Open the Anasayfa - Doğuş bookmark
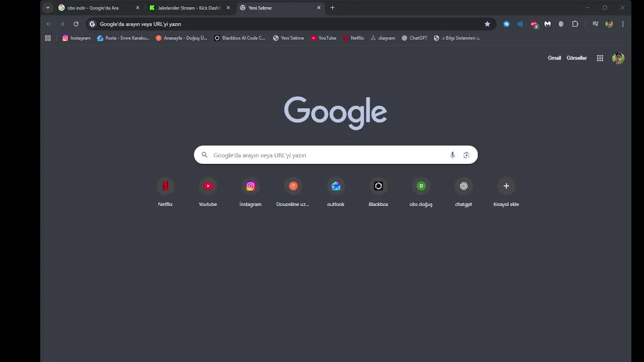The image size is (644, 362). click(182, 38)
